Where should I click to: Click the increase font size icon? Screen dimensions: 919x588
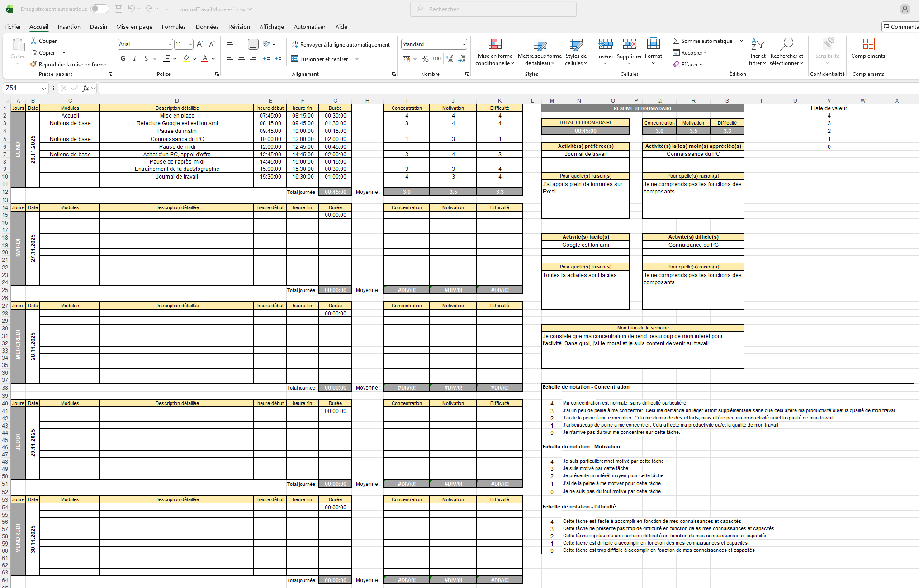click(x=200, y=44)
